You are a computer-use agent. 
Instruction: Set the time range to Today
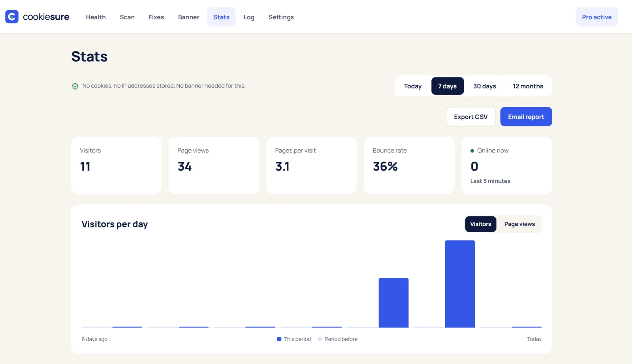tap(413, 86)
